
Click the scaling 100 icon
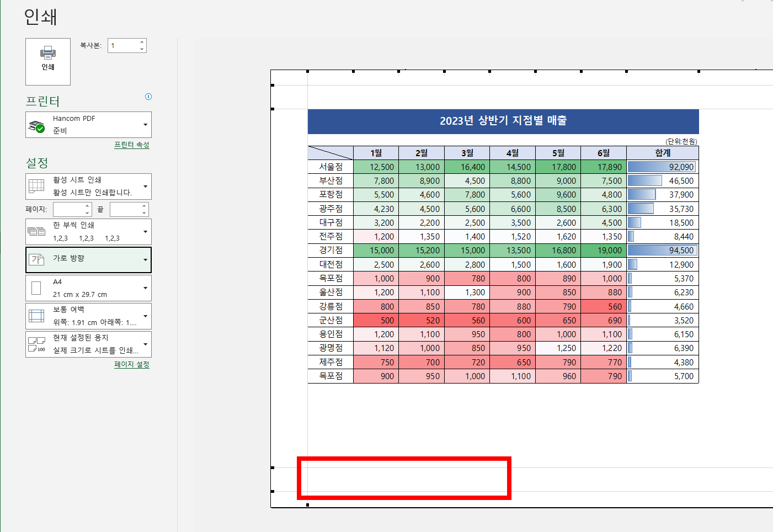[36, 344]
